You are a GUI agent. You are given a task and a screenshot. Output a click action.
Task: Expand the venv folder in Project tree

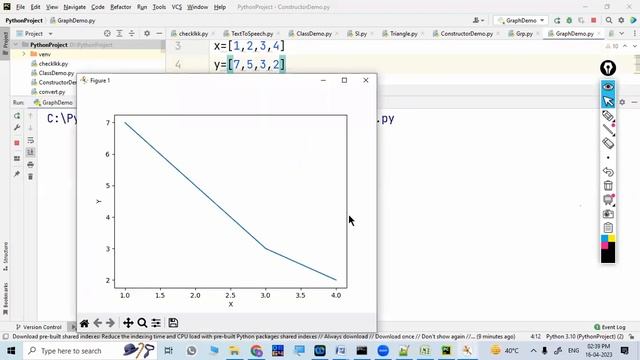(x=24, y=54)
